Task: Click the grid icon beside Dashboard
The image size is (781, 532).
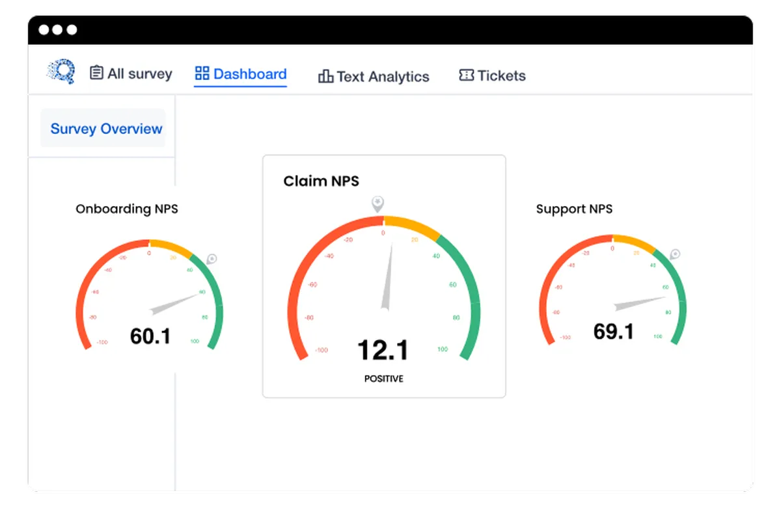Action: (x=202, y=73)
